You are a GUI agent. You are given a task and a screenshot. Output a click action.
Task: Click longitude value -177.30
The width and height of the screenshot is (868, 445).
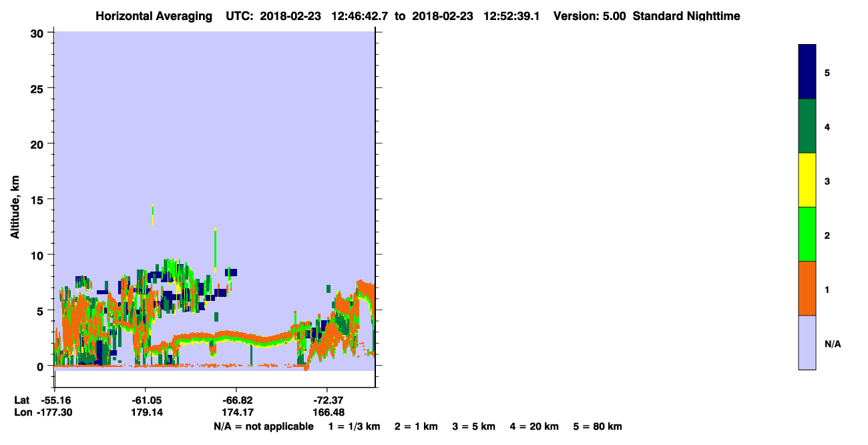pyautogui.click(x=55, y=412)
